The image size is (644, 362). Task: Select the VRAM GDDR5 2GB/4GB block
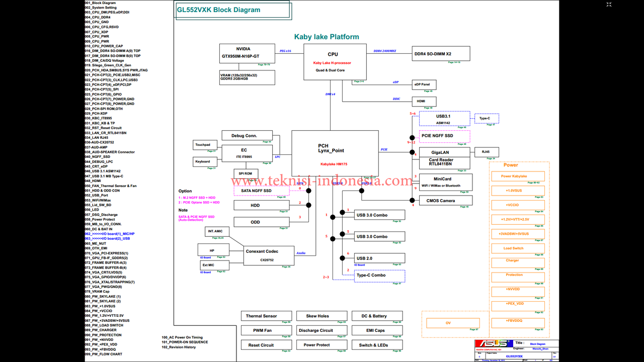point(248,77)
